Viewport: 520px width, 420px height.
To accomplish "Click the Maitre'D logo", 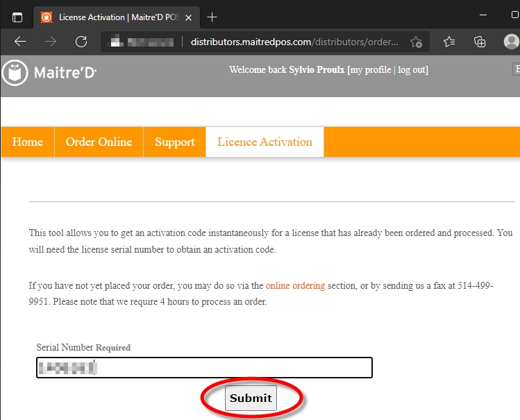I will coord(49,71).
